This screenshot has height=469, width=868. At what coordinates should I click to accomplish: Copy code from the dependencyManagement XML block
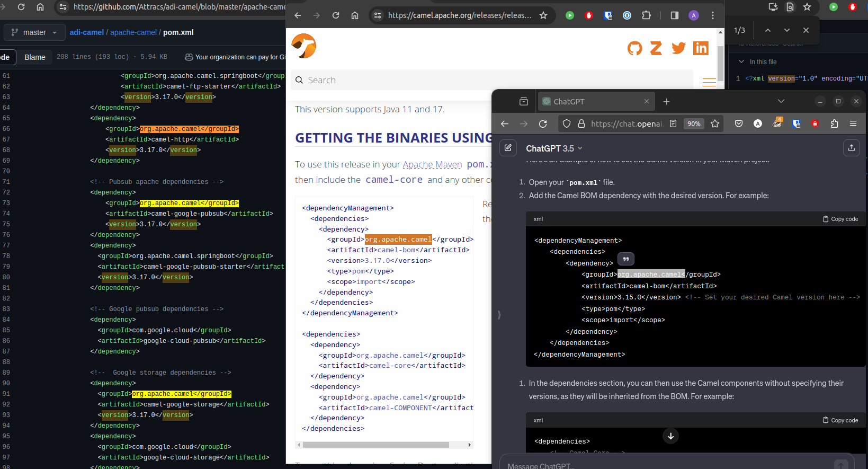click(x=840, y=219)
